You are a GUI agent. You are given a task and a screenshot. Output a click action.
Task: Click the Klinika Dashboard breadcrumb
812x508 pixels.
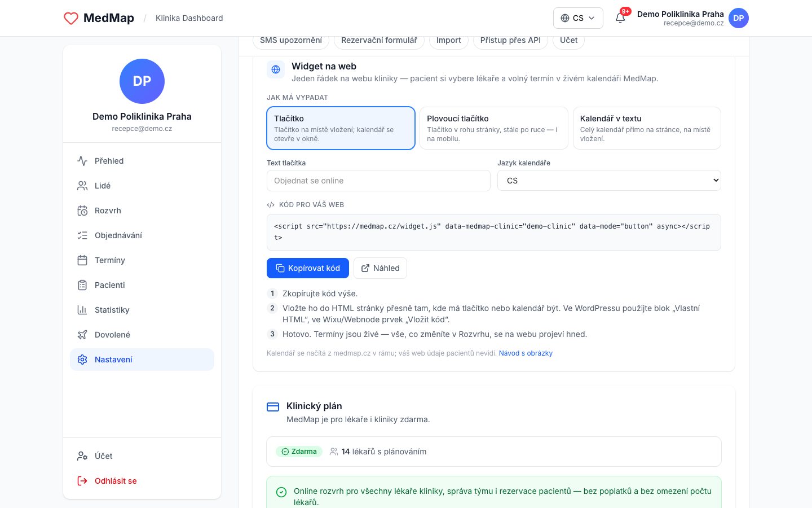[x=189, y=18]
